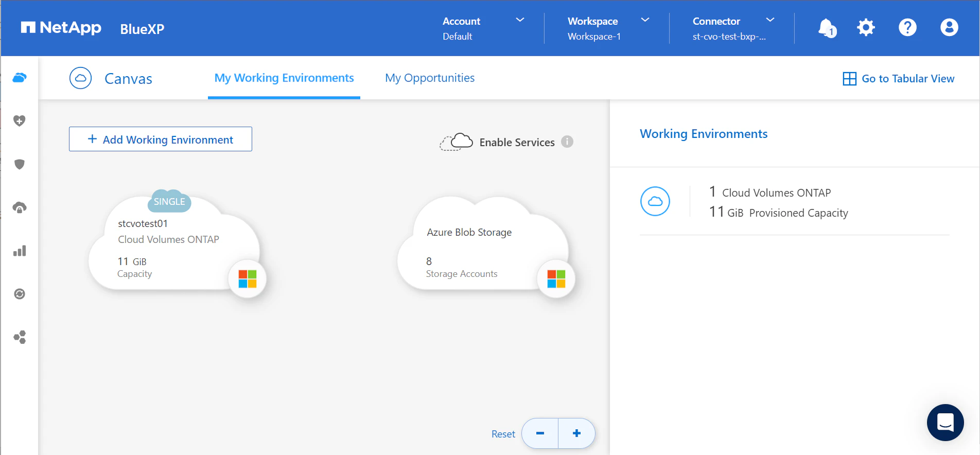Click Microsoft logo on Azure Blob Storage cloud
980x455 pixels.
point(556,279)
